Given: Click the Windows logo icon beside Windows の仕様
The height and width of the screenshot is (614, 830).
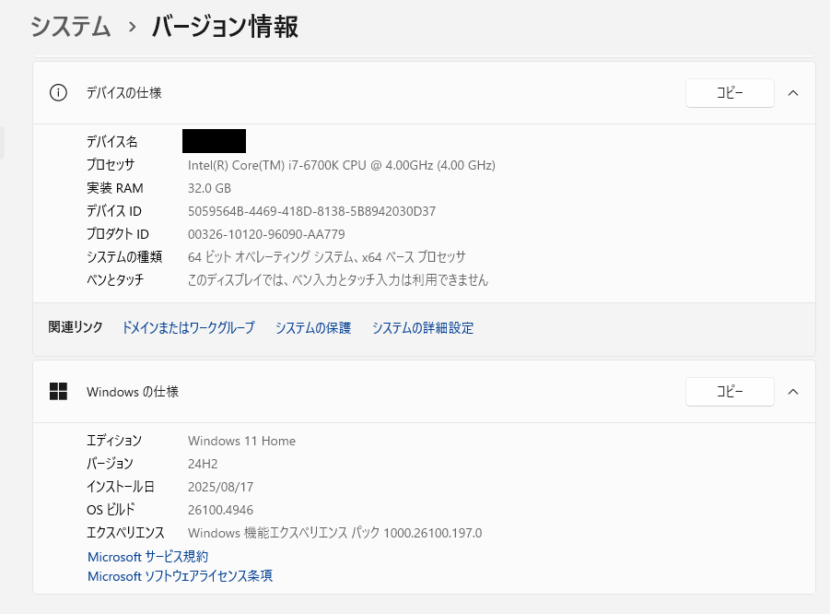Looking at the screenshot, I should [x=58, y=392].
